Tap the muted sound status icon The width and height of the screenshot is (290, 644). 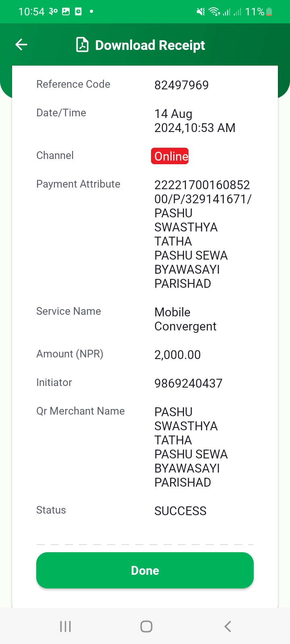tap(201, 12)
